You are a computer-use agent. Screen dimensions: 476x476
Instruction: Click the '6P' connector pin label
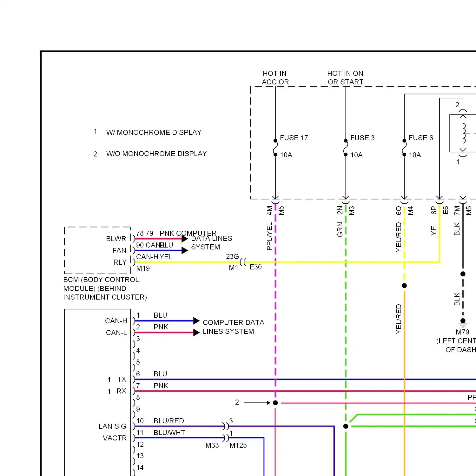click(x=433, y=210)
